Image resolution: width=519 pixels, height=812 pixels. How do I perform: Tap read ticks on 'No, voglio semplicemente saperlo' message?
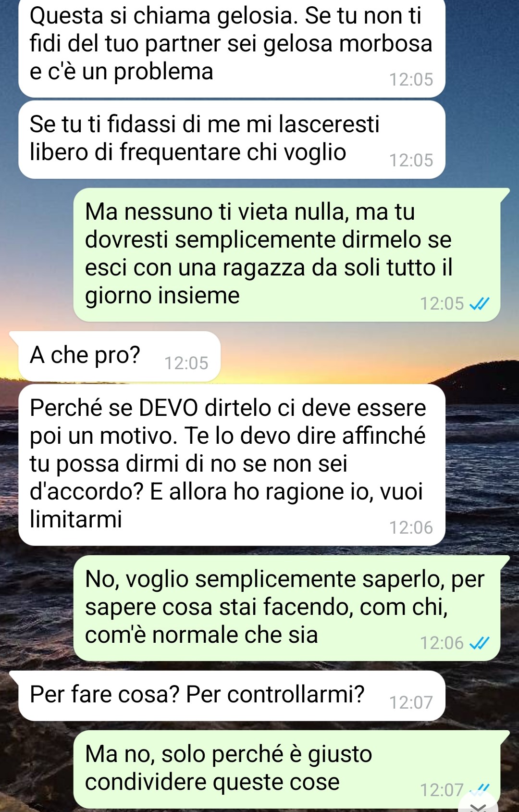479,643
